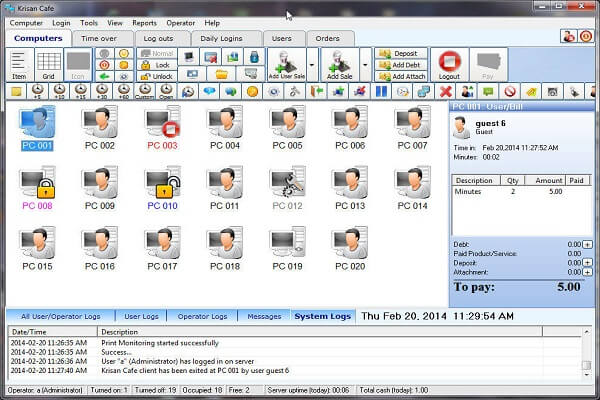Click the Add Attach button
The height and width of the screenshot is (400, 600).
[401, 76]
